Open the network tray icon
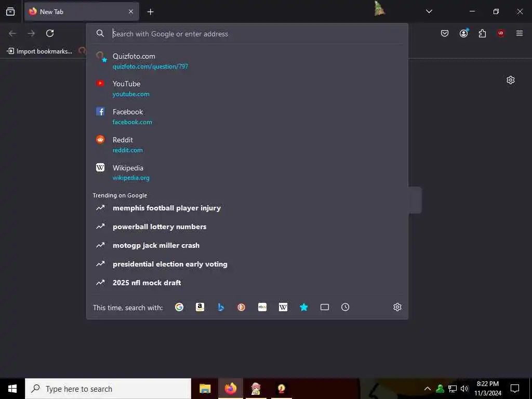 tap(453, 389)
